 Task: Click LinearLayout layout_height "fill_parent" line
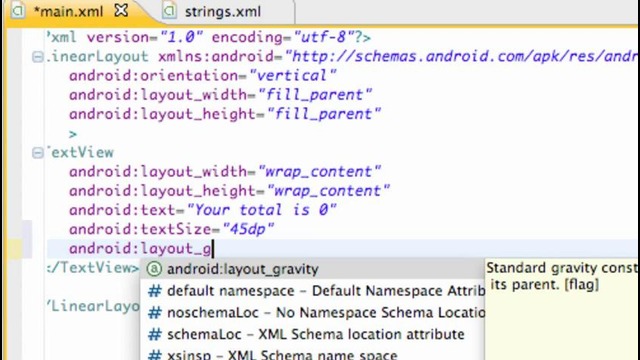225,114
